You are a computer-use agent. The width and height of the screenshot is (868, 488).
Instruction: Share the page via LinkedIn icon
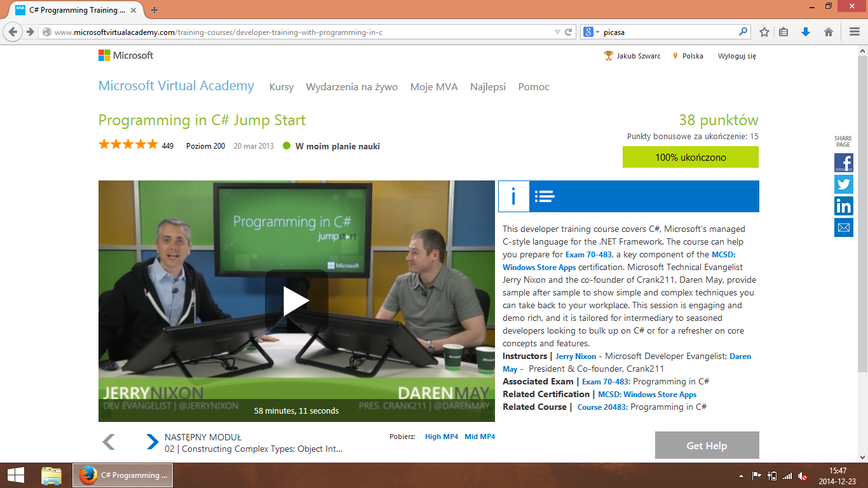pyautogui.click(x=844, y=206)
